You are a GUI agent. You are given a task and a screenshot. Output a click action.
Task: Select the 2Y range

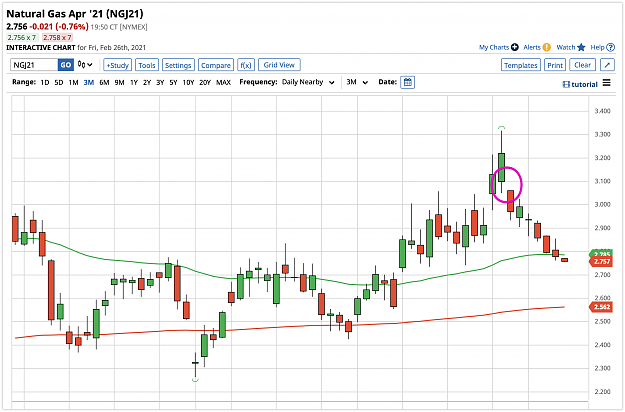point(147,82)
